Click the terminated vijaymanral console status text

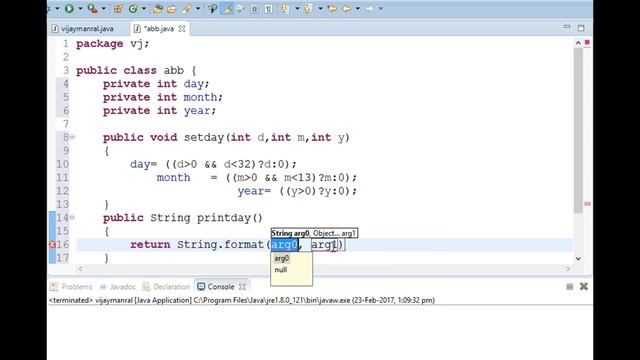point(242,300)
